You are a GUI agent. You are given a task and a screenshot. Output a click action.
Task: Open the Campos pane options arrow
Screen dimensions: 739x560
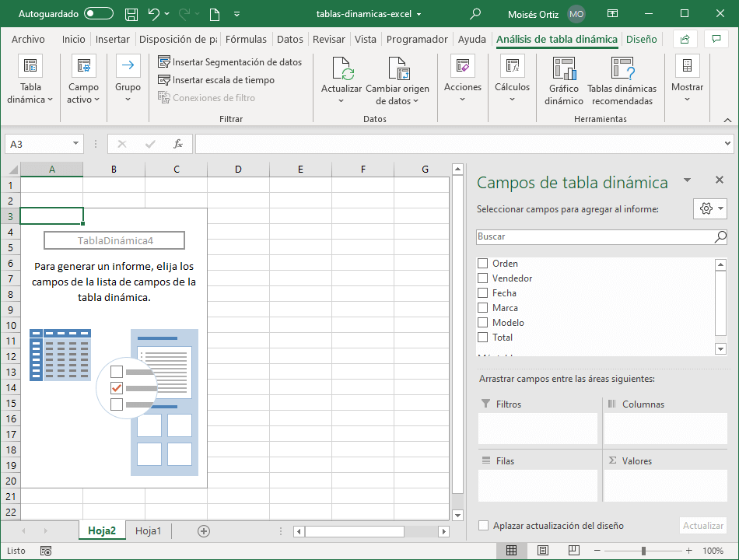(687, 180)
